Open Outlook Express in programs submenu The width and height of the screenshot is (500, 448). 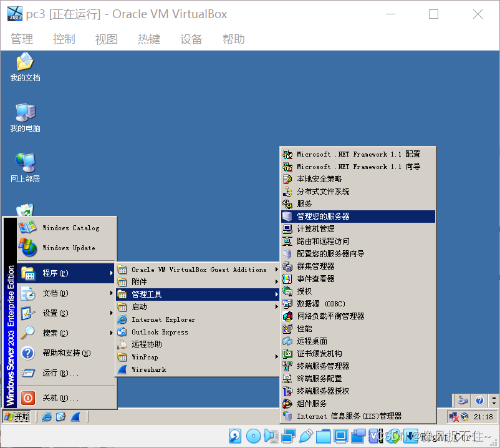[197, 332]
